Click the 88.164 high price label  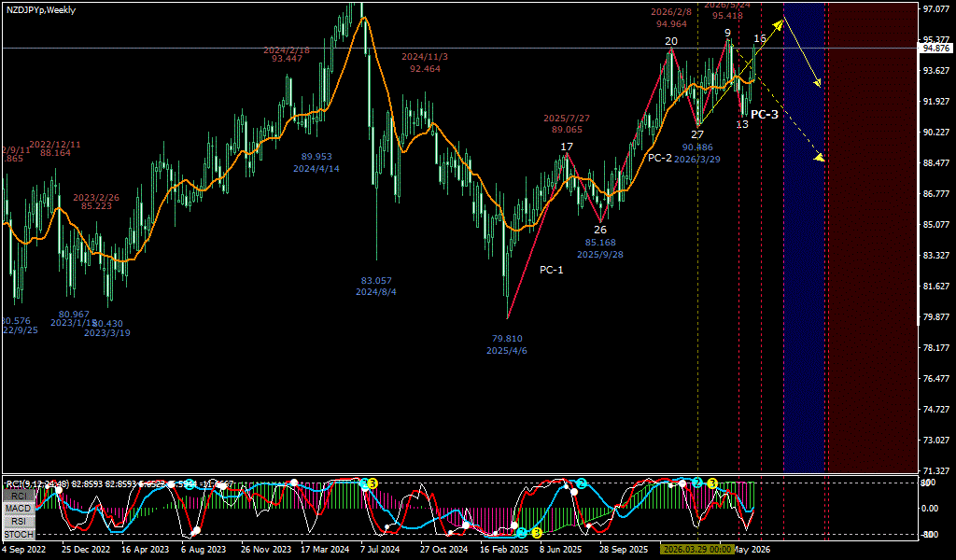[x=55, y=153]
